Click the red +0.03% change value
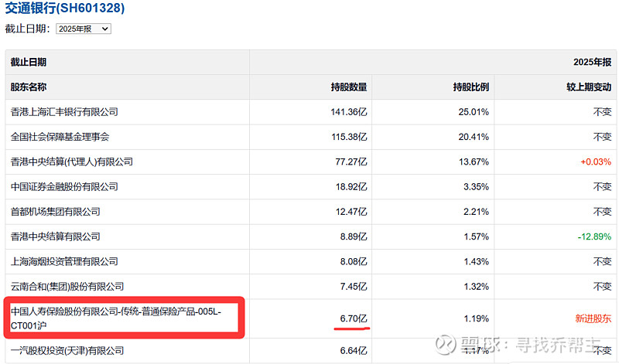 596,162
